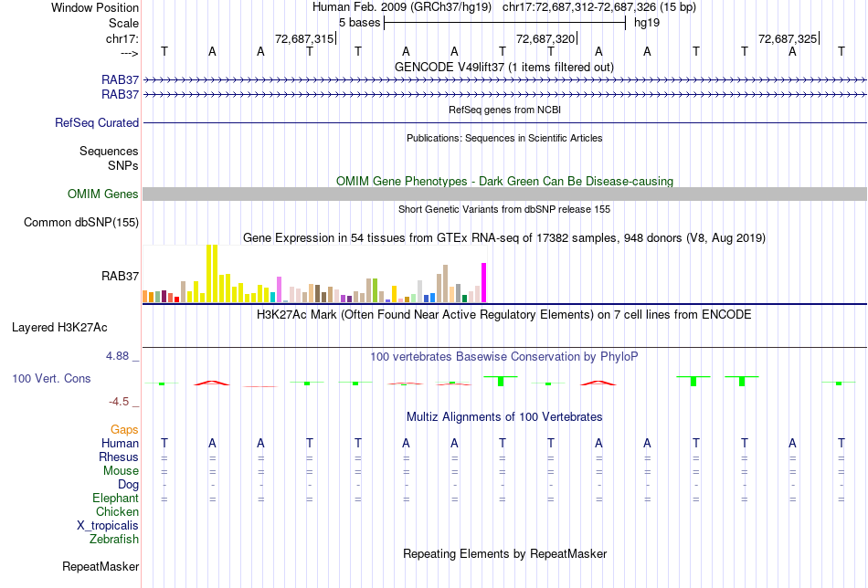868x588 pixels.
Task: Click the Human alignment row label
Action: click(x=120, y=443)
